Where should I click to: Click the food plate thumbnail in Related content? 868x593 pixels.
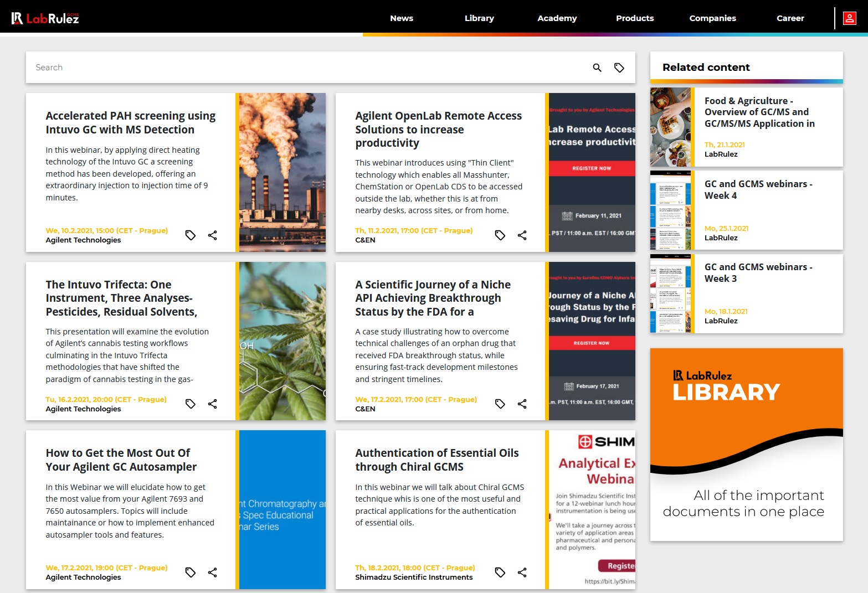[670, 127]
